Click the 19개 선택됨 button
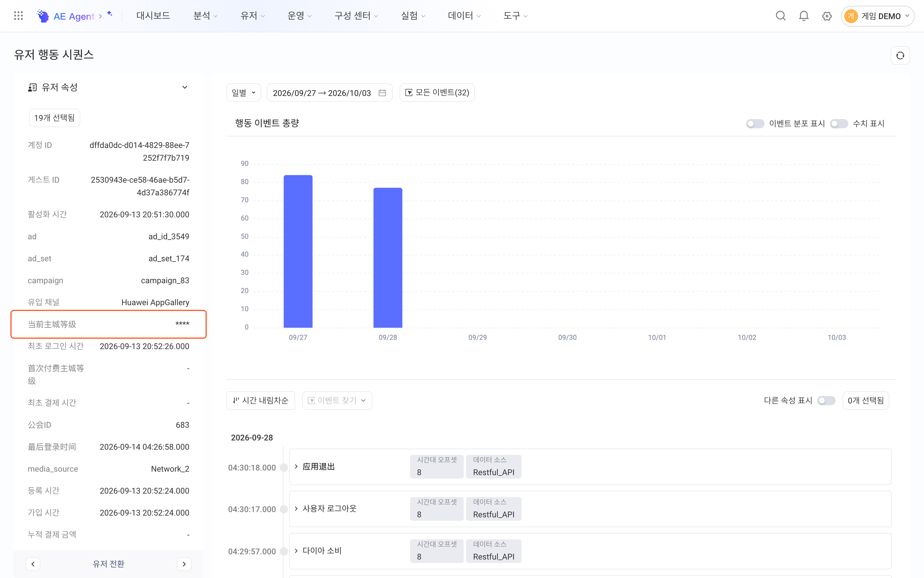The image size is (924, 578). [55, 118]
